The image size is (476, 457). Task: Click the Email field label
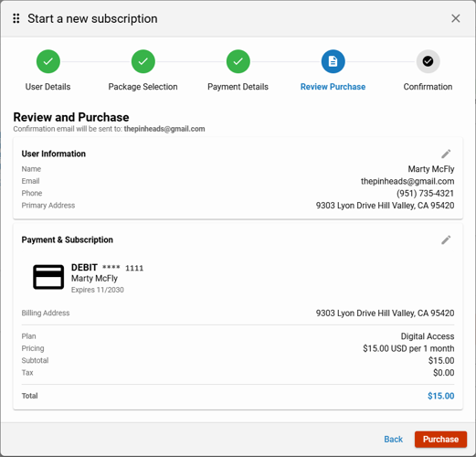pos(30,181)
